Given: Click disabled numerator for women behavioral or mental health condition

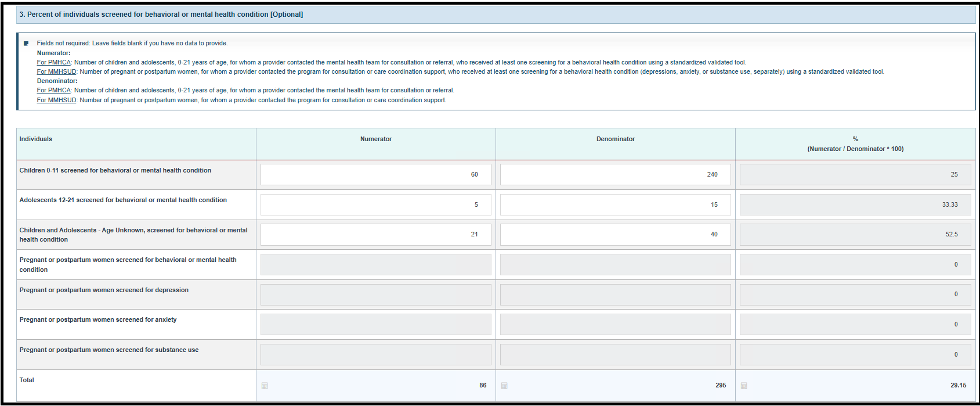Looking at the screenshot, I should point(376,264).
